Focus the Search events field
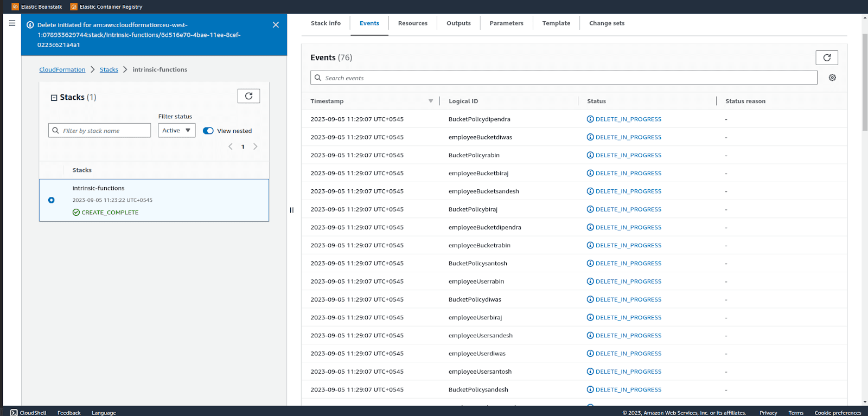Image resolution: width=868 pixels, height=416 pixels. pos(564,78)
